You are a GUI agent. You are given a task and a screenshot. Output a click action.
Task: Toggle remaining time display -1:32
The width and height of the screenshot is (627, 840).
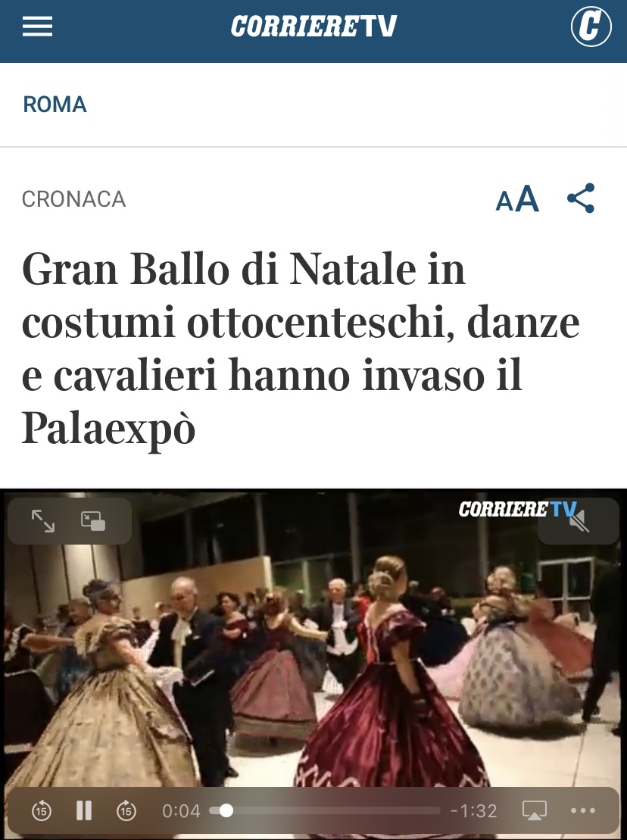point(474,810)
